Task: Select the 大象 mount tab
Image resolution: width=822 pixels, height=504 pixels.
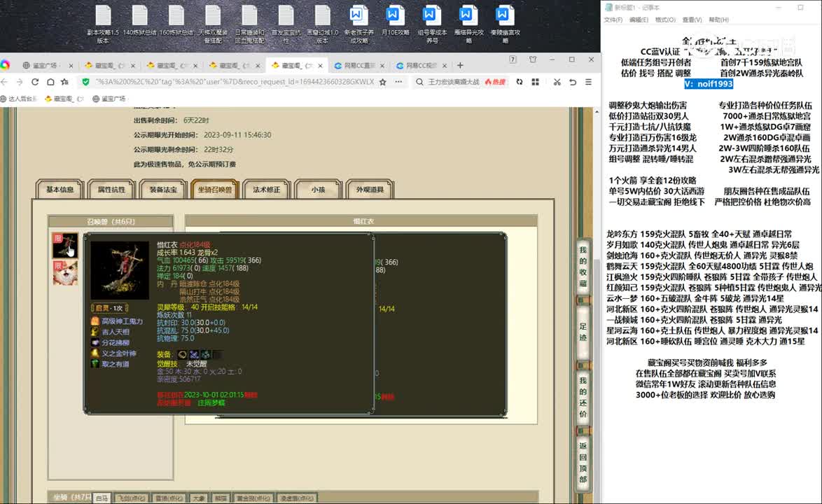Action: pos(199,498)
